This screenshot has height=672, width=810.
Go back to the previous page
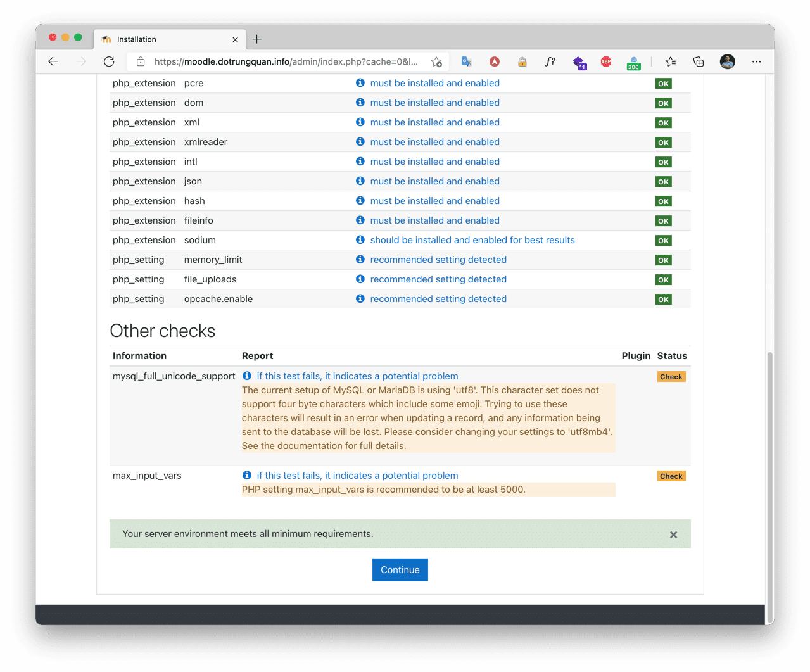pyautogui.click(x=53, y=61)
